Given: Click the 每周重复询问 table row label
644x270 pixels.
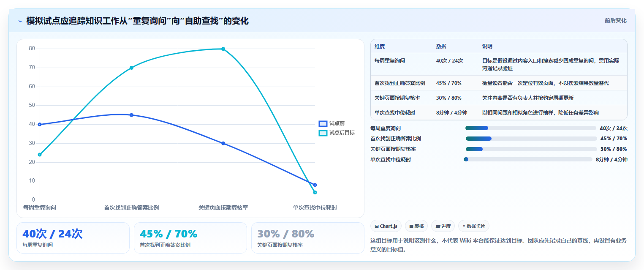Looking at the screenshot, I should pos(390,61).
